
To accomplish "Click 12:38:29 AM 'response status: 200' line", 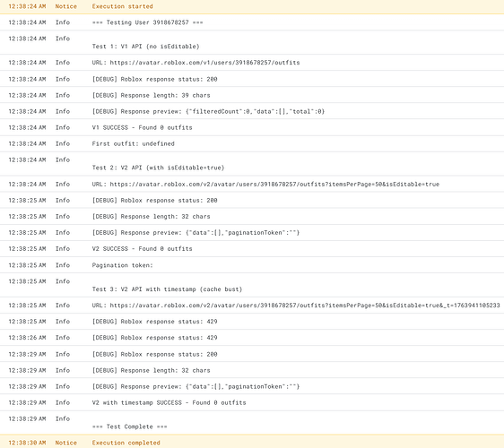I will click(x=154, y=354).
